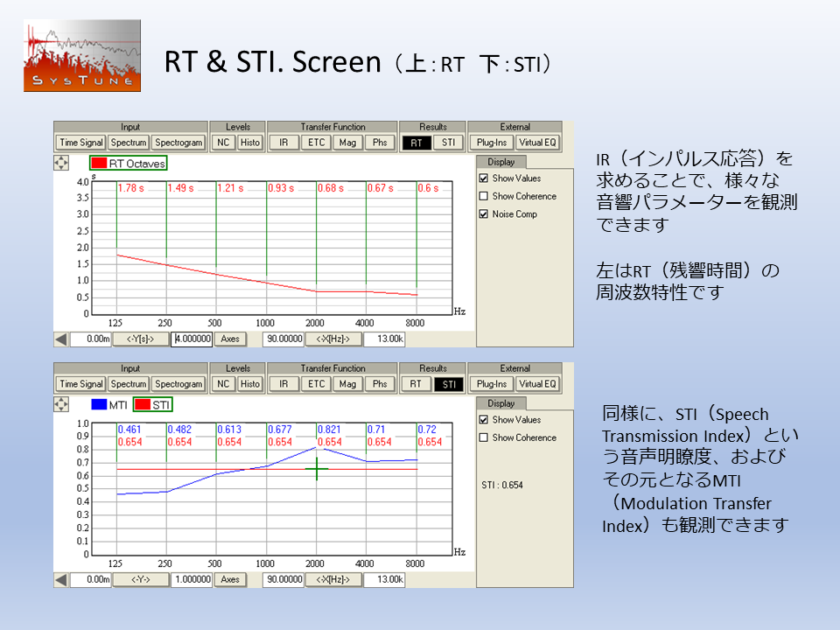Click Axes button below RT graph

(230, 339)
